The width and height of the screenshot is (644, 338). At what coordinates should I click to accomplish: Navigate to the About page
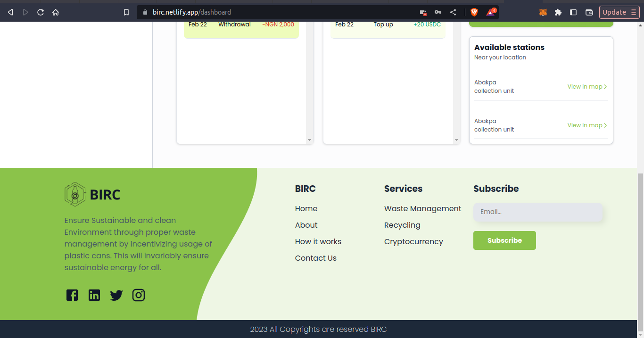coord(306,225)
